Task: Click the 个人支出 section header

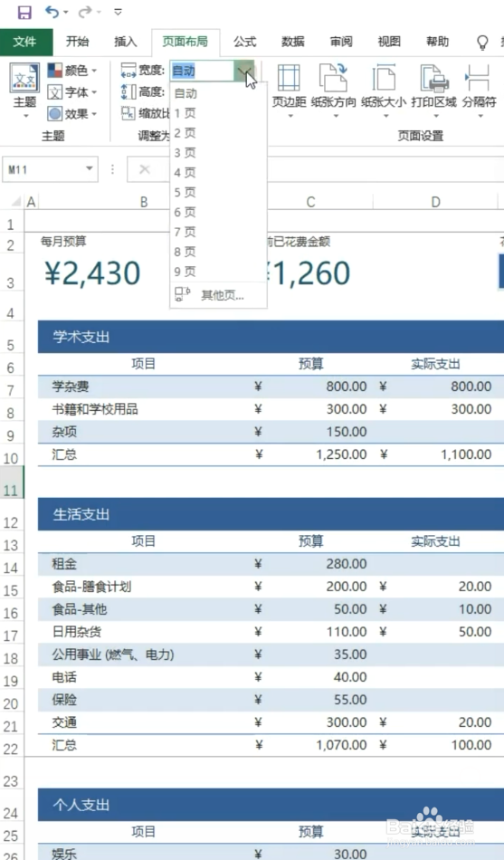Action: coord(81,805)
